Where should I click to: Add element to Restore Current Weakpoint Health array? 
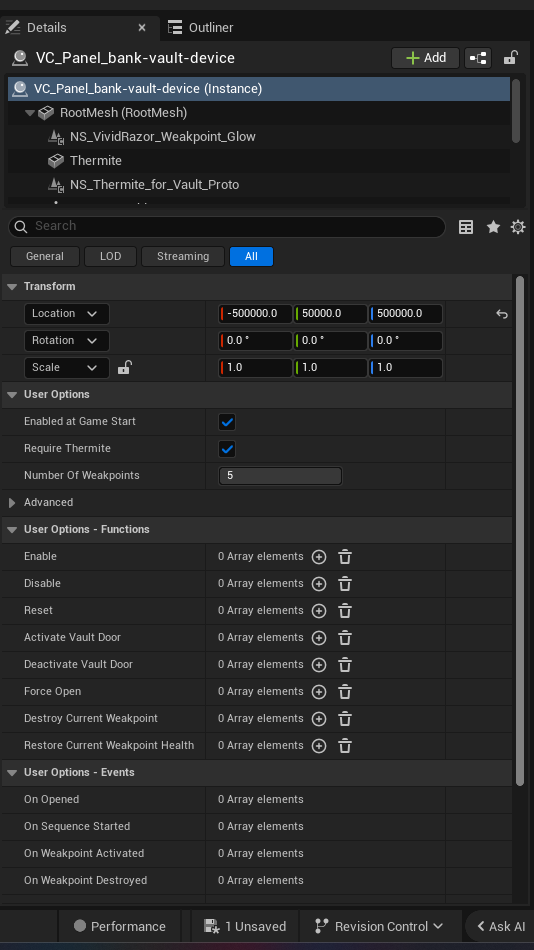[319, 746]
